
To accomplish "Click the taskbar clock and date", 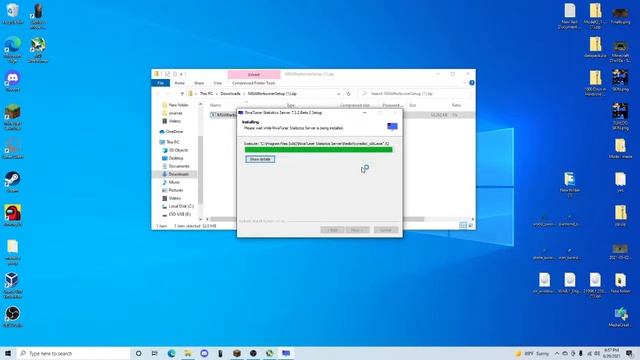I will pyautogui.click(x=611, y=353).
